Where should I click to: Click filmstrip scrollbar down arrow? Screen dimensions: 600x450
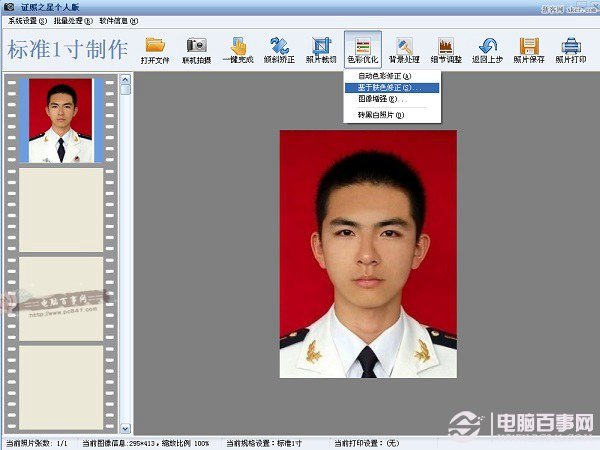coord(126,428)
